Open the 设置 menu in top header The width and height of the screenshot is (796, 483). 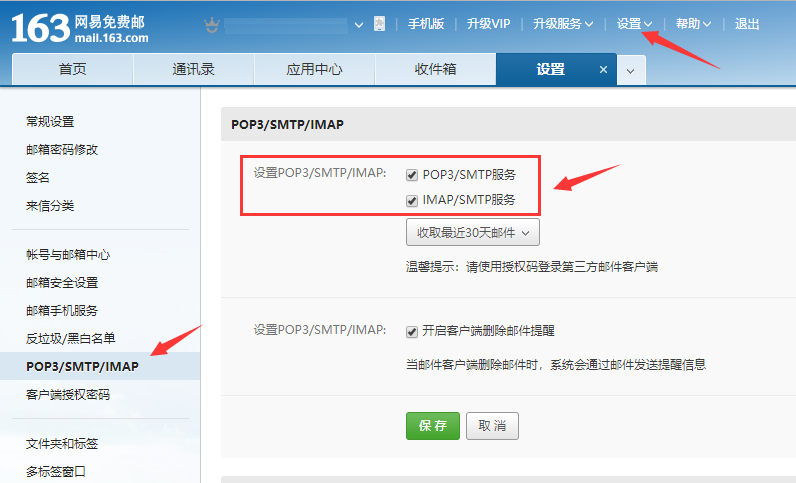[634, 24]
